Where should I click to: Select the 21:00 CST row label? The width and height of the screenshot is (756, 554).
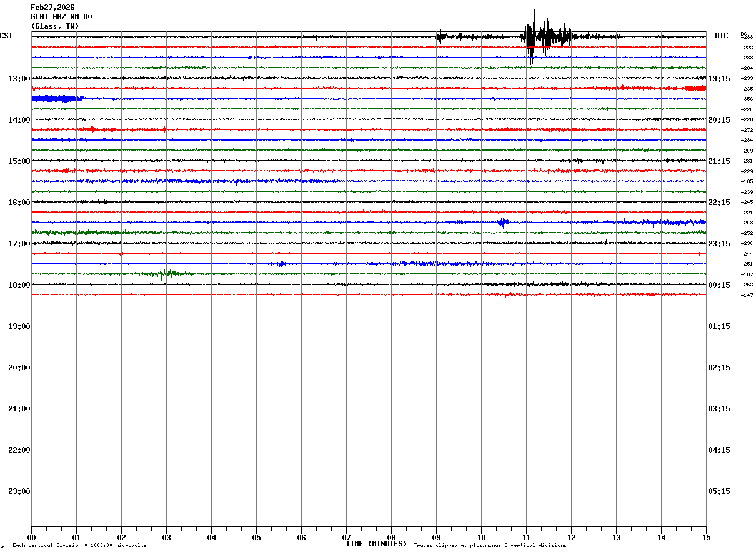click(x=19, y=408)
